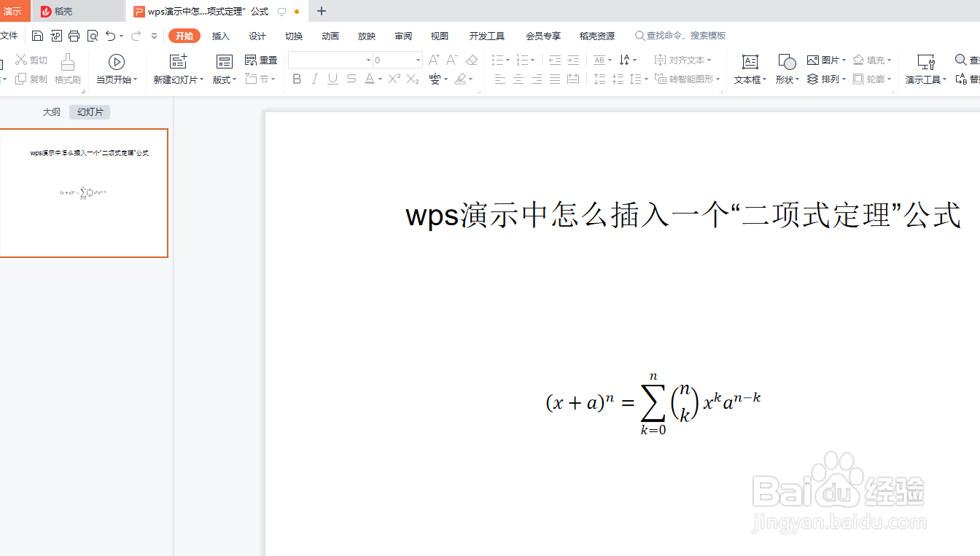Expand the font color arrow
980x556 pixels.
tap(380, 79)
